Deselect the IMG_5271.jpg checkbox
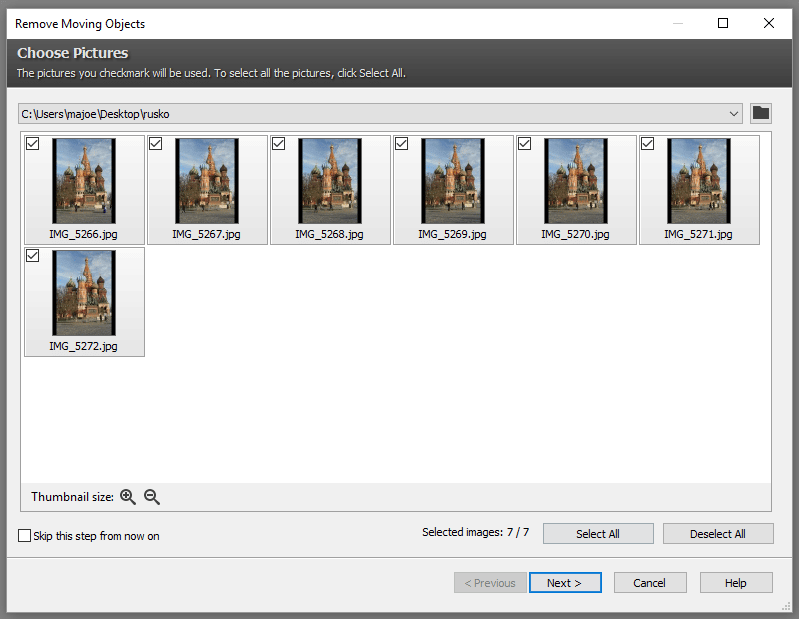The height and width of the screenshot is (619, 799). (648, 144)
